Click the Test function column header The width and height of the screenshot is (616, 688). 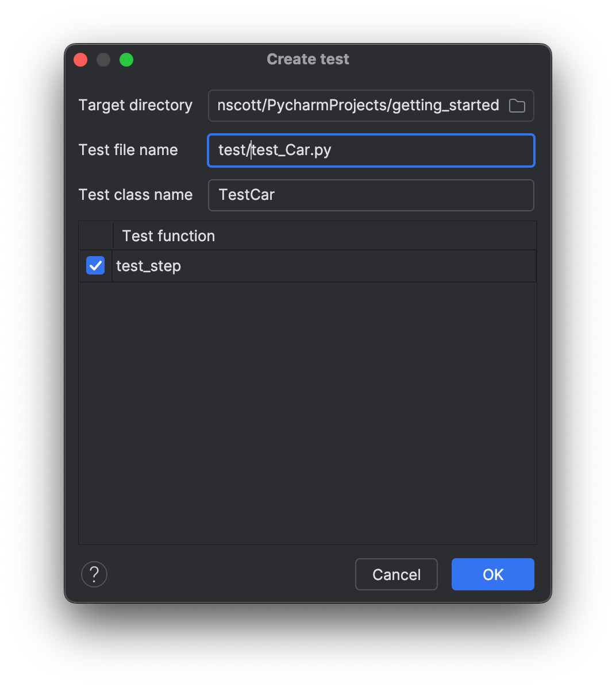[168, 235]
